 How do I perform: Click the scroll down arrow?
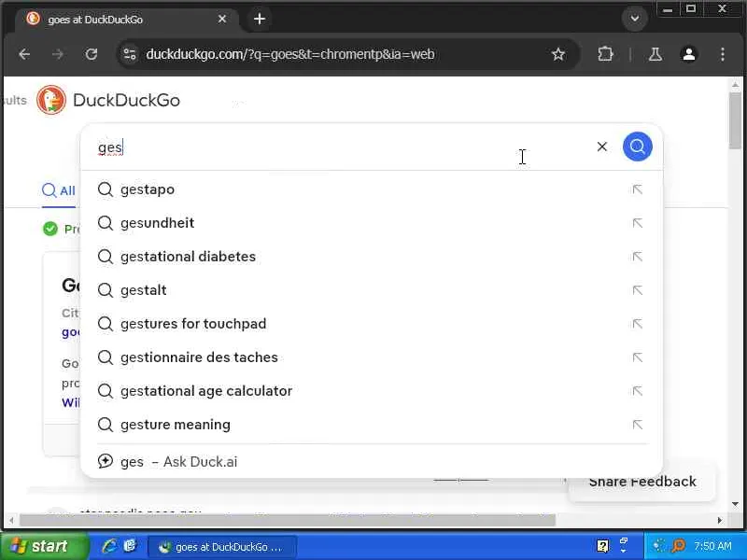click(x=735, y=504)
